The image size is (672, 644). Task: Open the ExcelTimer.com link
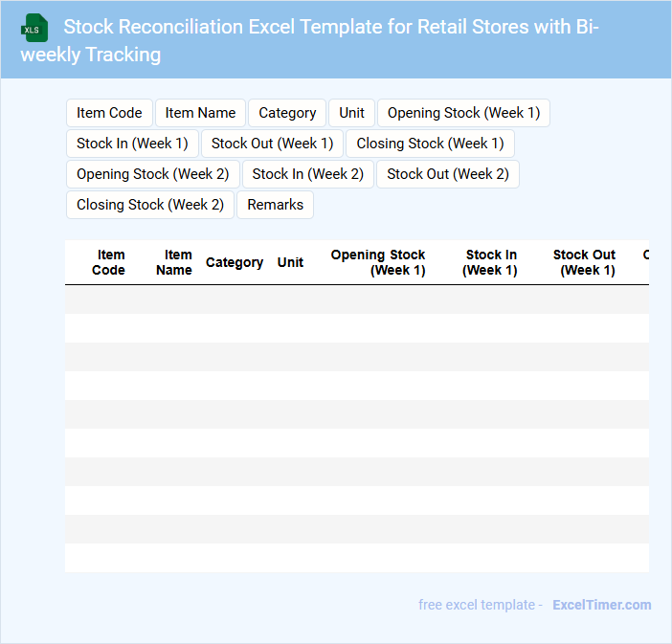601,605
